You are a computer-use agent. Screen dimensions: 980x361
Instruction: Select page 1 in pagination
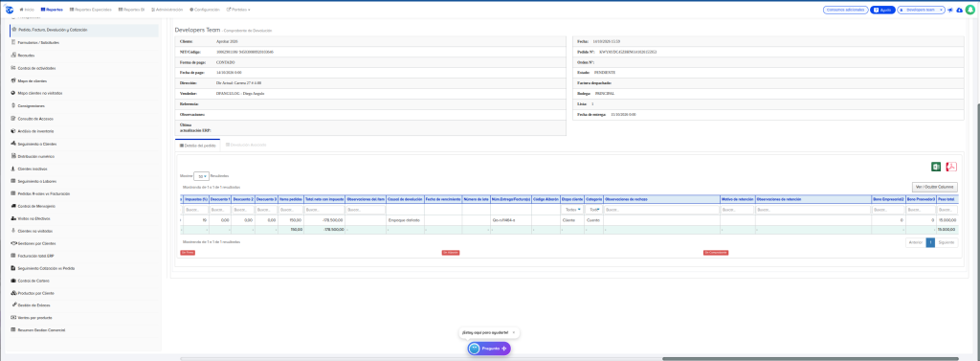point(930,242)
